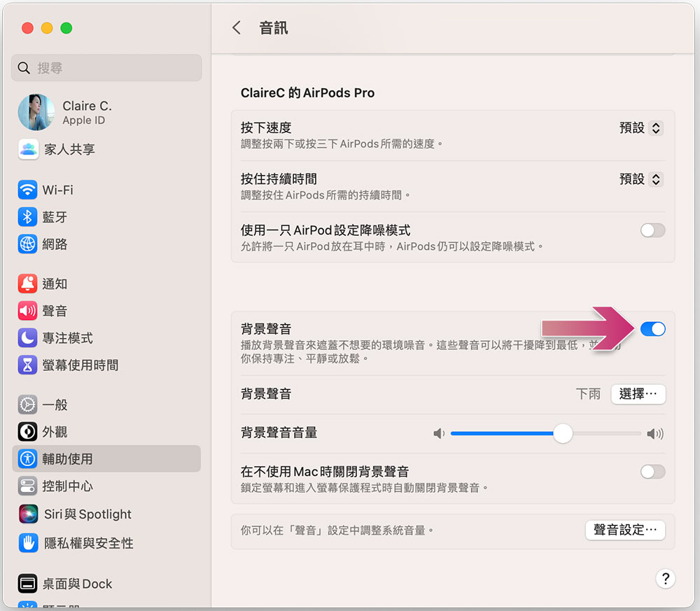Open the 按下速度 預設 dropdown
This screenshot has width=700, height=611.
[641, 128]
